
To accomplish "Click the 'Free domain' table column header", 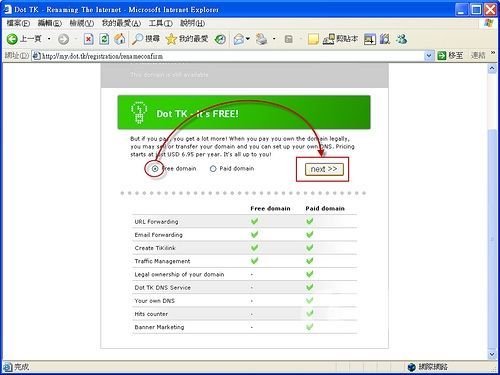I will 270,209.
